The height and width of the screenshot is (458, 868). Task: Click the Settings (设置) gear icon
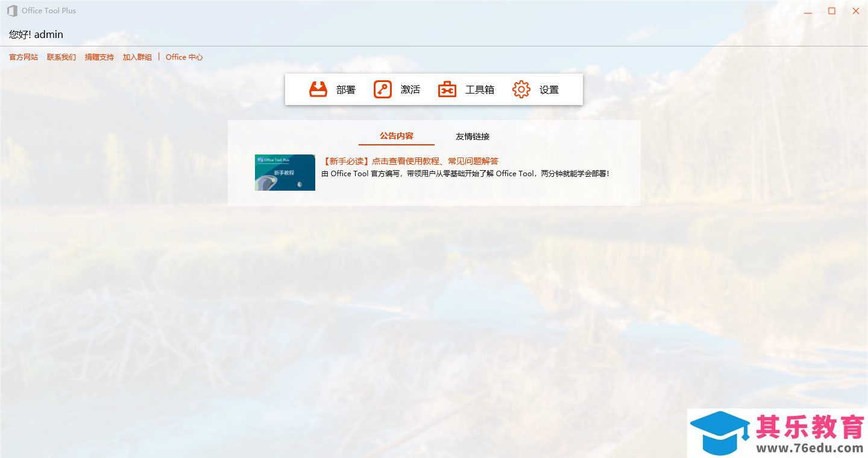coord(521,89)
